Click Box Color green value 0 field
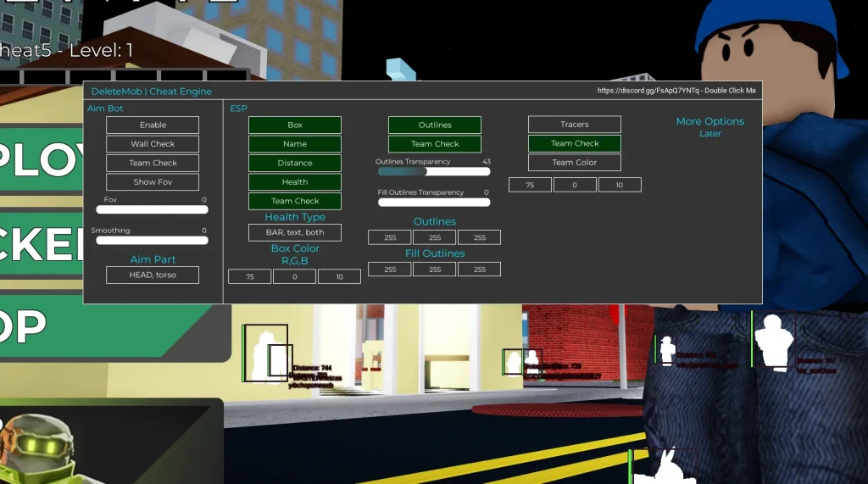Image resolution: width=868 pixels, height=484 pixels. (294, 276)
